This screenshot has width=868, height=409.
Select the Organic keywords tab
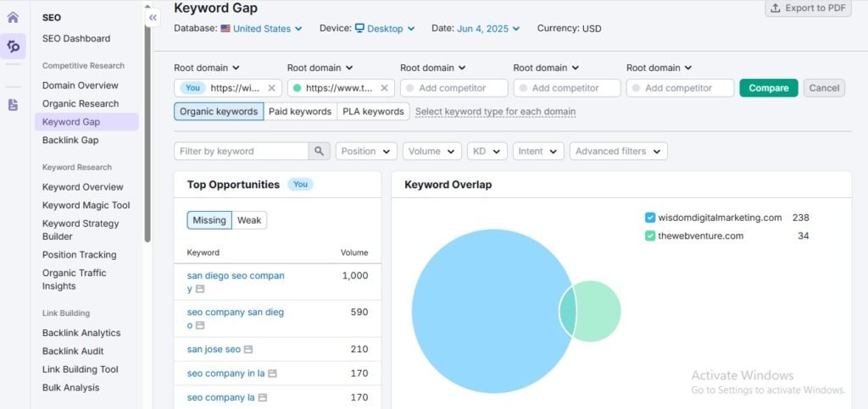[x=219, y=111]
